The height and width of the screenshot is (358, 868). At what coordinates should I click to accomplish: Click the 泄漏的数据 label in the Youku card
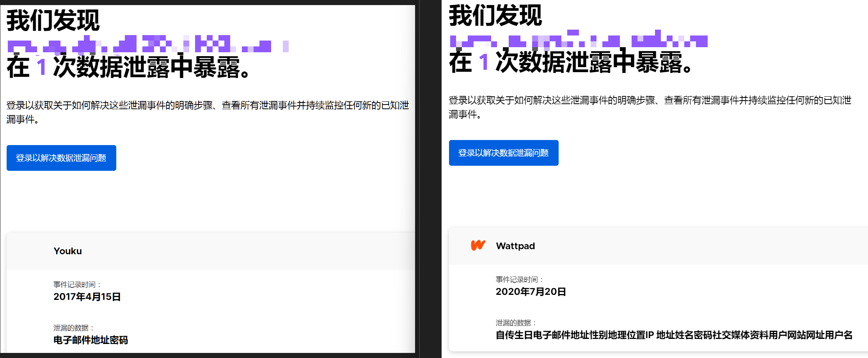point(73,328)
